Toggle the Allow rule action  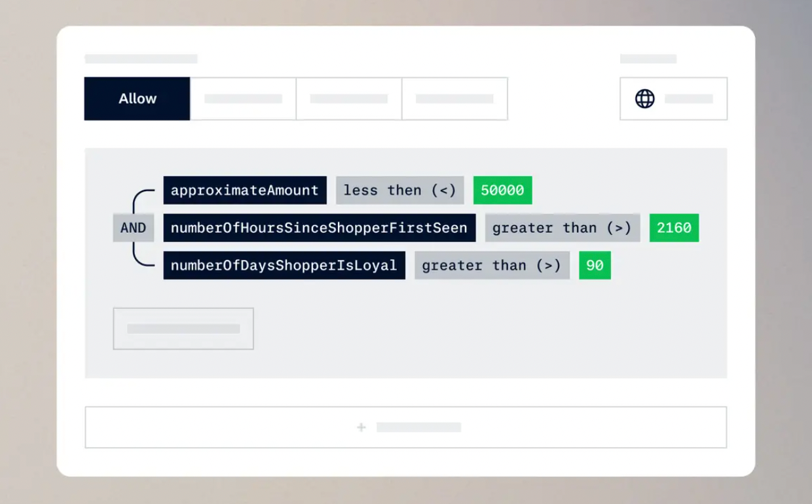tap(137, 98)
